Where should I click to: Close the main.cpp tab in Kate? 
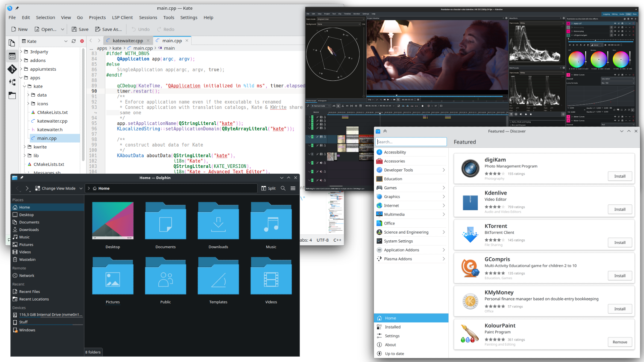(x=187, y=41)
